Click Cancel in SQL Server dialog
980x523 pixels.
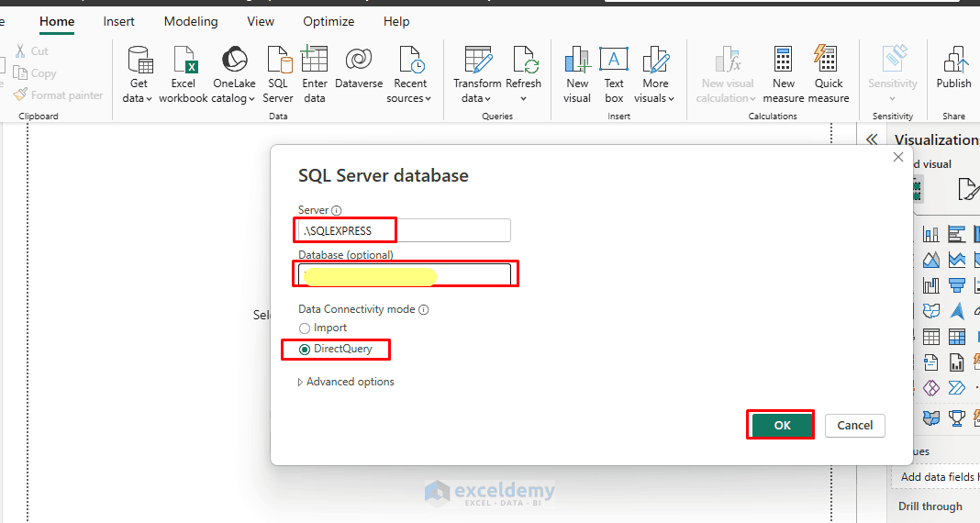tap(854, 426)
